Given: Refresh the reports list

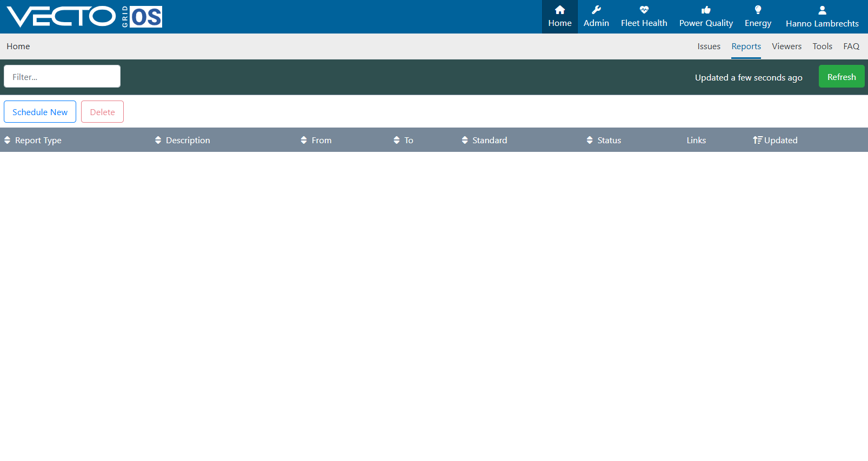Looking at the screenshot, I should (x=842, y=77).
